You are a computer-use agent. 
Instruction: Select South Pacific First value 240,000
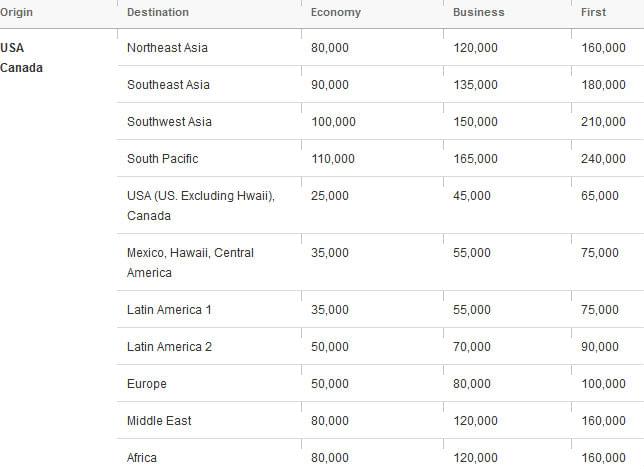pyautogui.click(x=603, y=159)
